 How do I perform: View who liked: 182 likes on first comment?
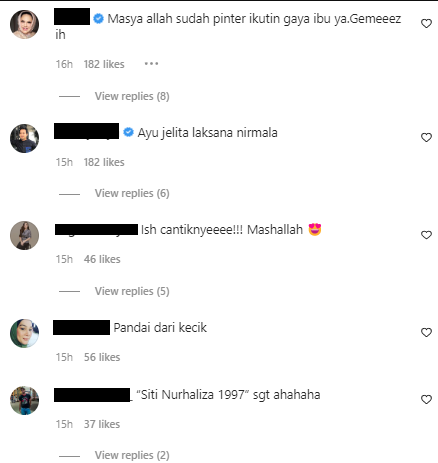coord(104,64)
